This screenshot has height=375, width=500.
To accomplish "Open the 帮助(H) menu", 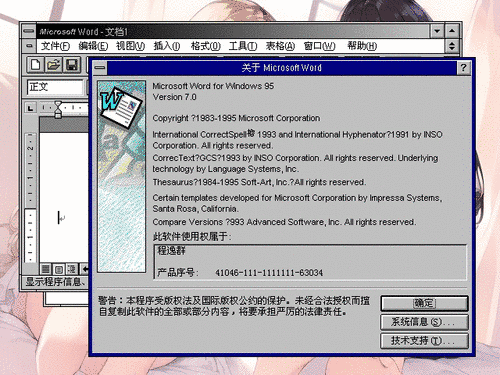I will click(362, 46).
